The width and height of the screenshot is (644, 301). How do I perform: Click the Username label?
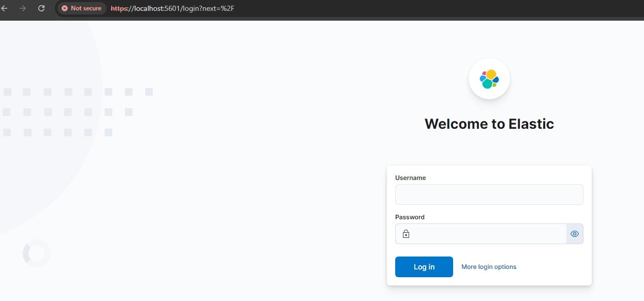click(411, 178)
